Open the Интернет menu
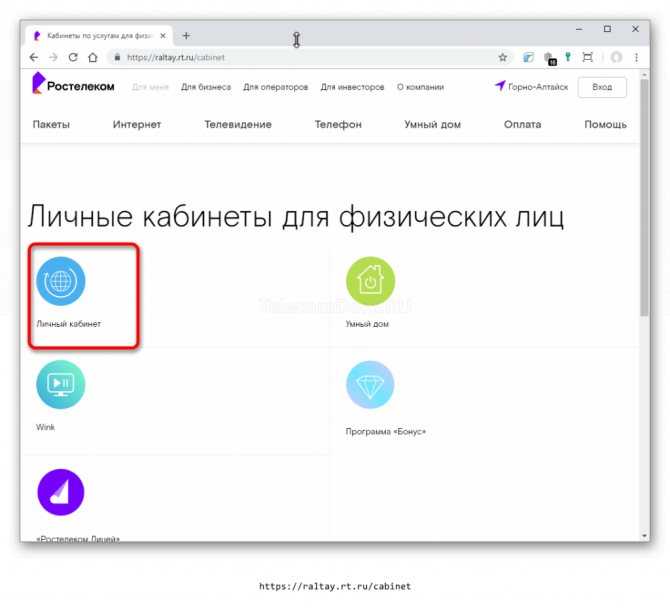This screenshot has height=611, width=670. pos(137,124)
